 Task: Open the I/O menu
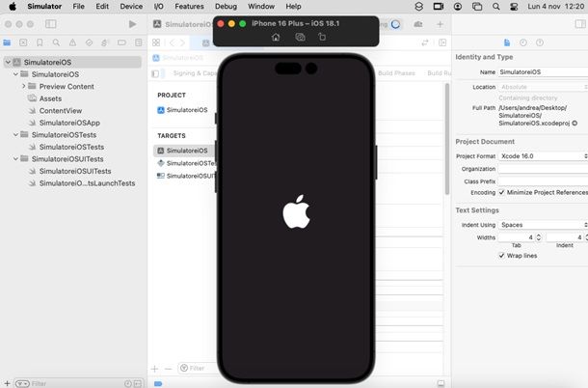(x=159, y=7)
